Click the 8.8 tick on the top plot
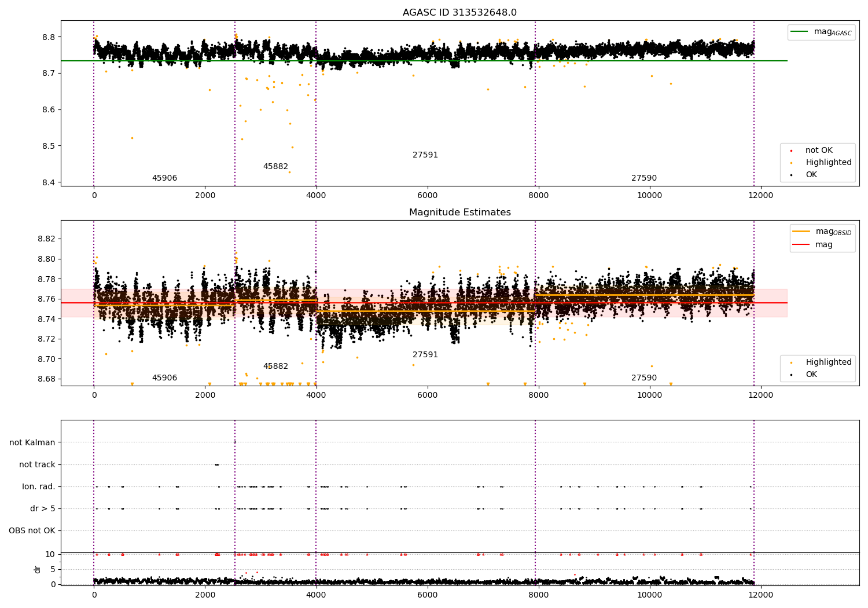This screenshot has height=608, width=868. tap(49, 37)
